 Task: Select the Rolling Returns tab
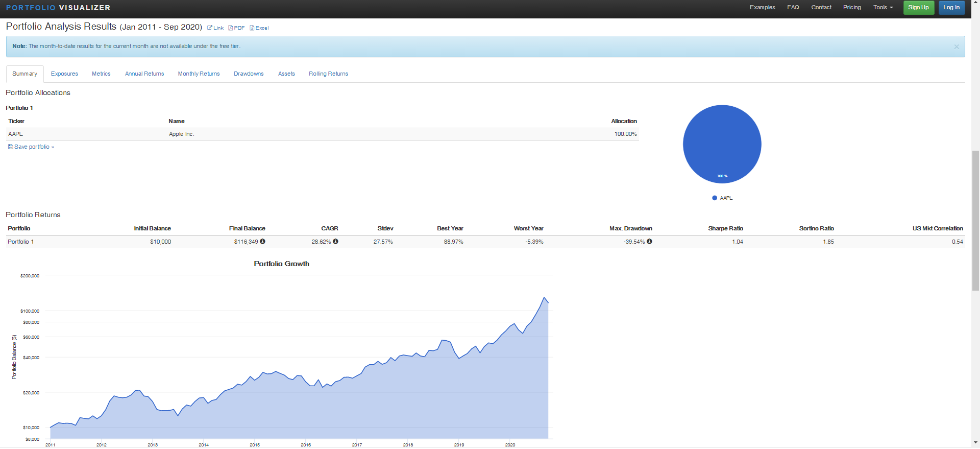tap(328, 74)
